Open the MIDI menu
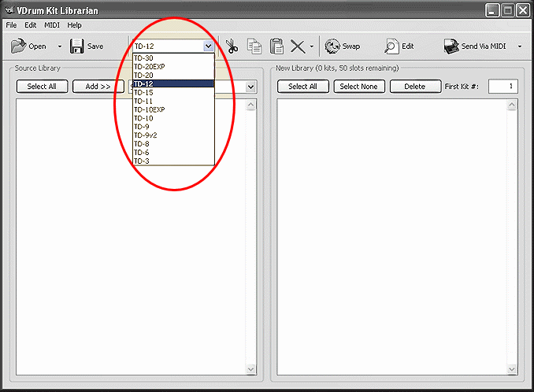Viewport: 534px width, 392px height. [x=52, y=25]
